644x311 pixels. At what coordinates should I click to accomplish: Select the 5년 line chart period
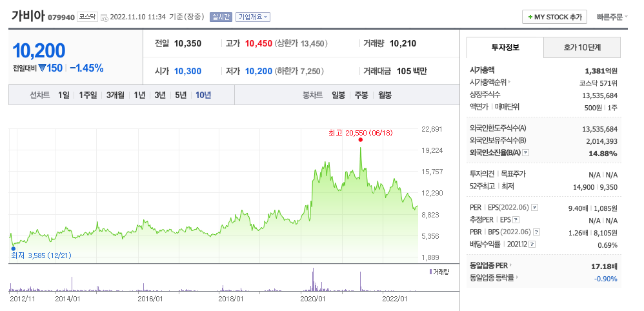coord(181,95)
